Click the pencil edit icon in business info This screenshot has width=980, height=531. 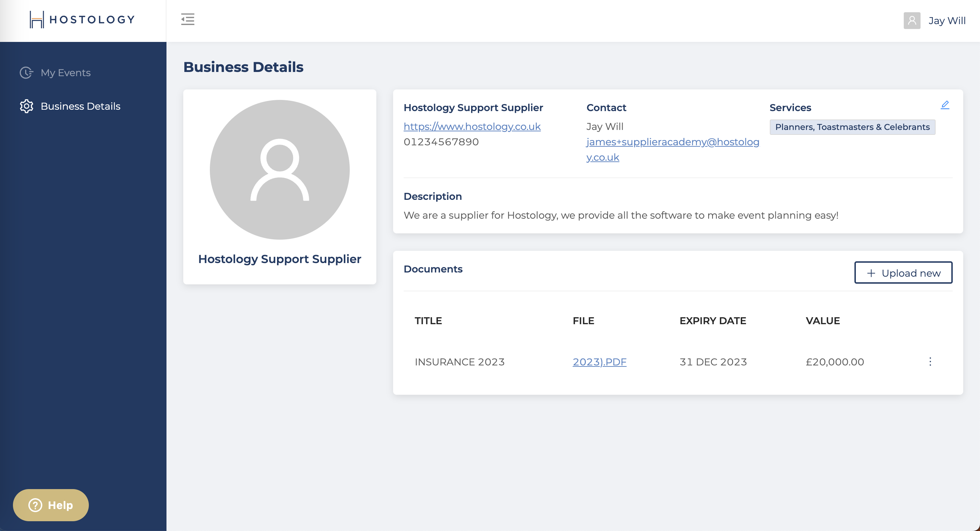coord(945,105)
